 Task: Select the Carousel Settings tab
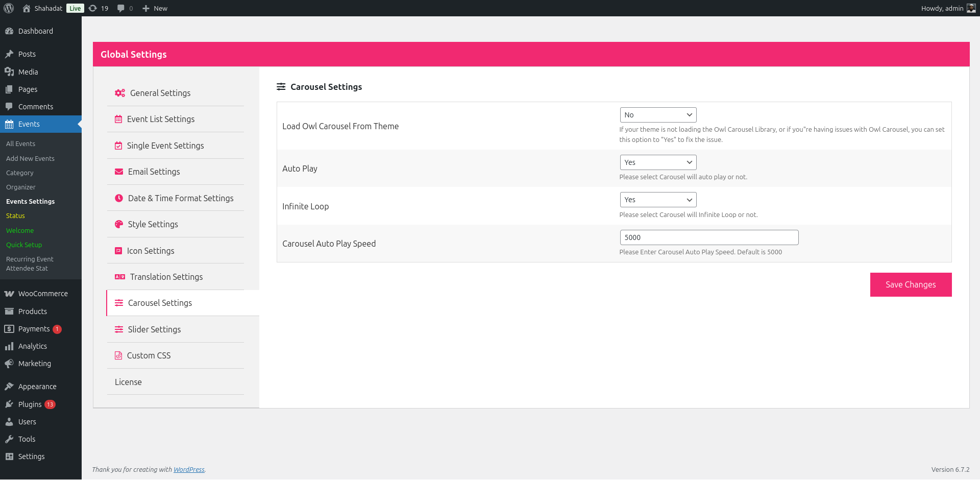coord(183,303)
